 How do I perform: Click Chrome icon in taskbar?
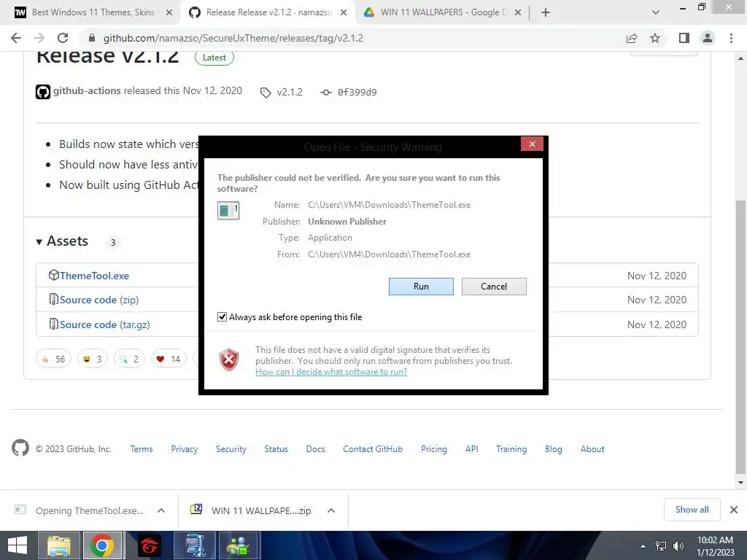click(102, 545)
